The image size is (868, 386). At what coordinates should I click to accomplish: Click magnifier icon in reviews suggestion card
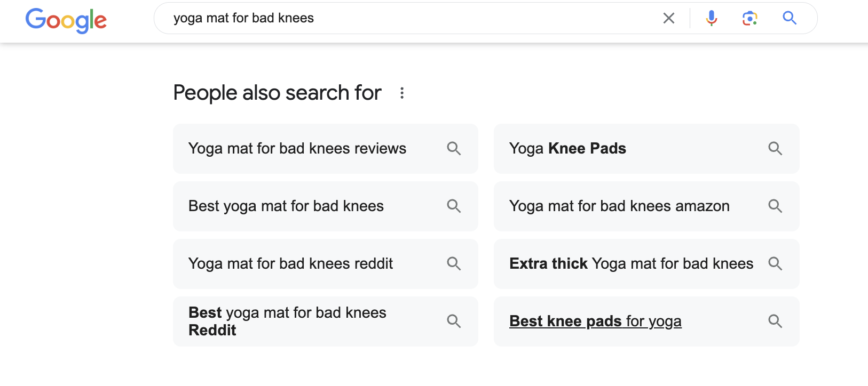click(454, 149)
